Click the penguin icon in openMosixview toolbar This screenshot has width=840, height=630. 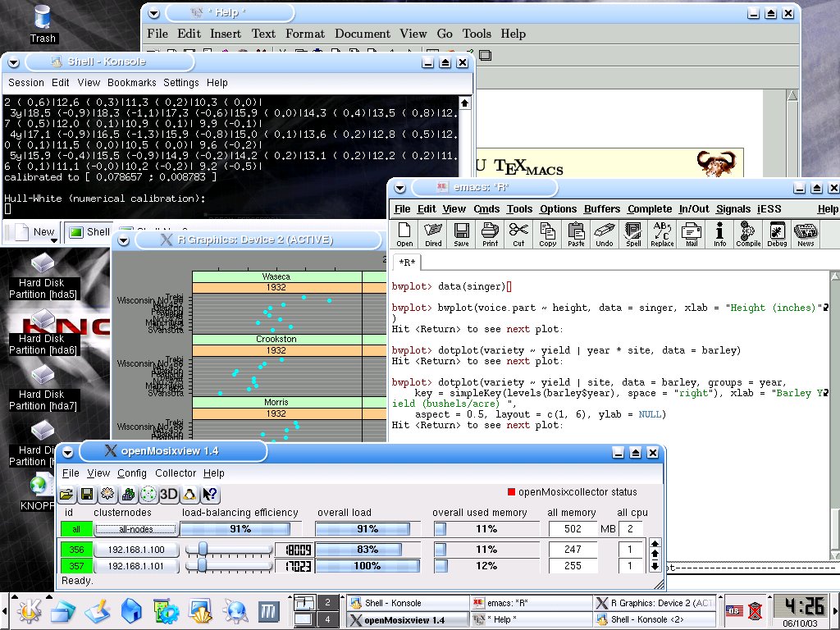189,494
